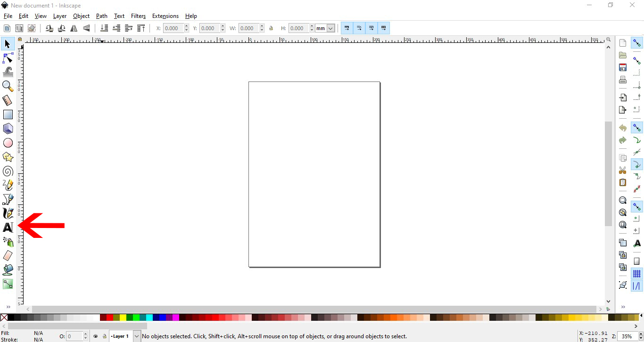
Task: Click the group objects icon
Action: [x=623, y=285]
